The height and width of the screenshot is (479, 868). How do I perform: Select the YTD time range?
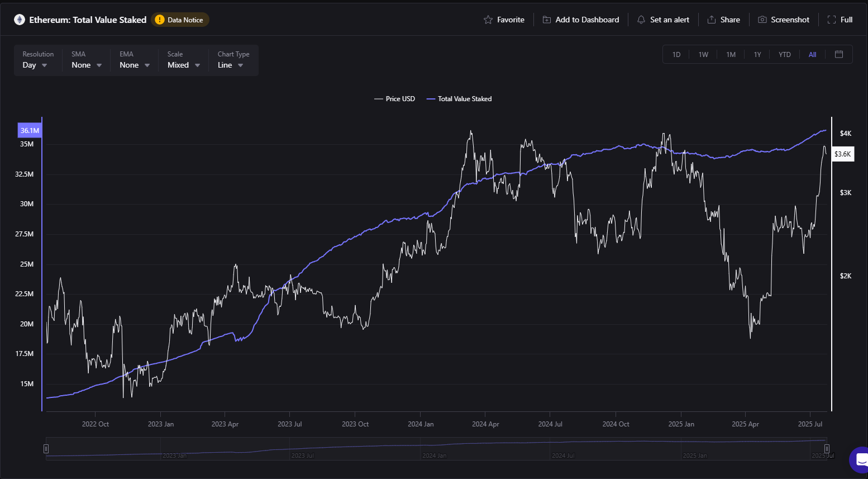click(785, 54)
